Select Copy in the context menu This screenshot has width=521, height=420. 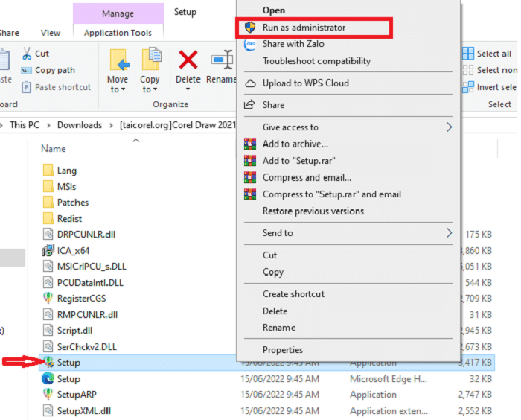pyautogui.click(x=273, y=272)
